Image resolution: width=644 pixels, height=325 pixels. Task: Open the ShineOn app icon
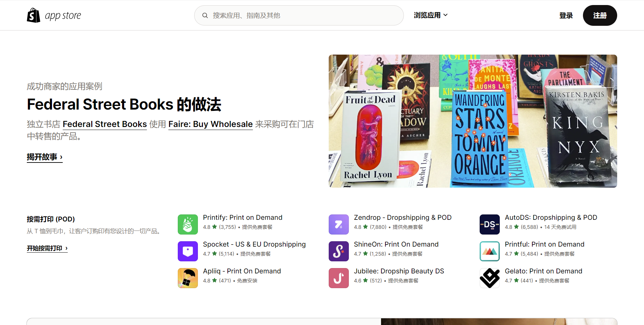339,251
